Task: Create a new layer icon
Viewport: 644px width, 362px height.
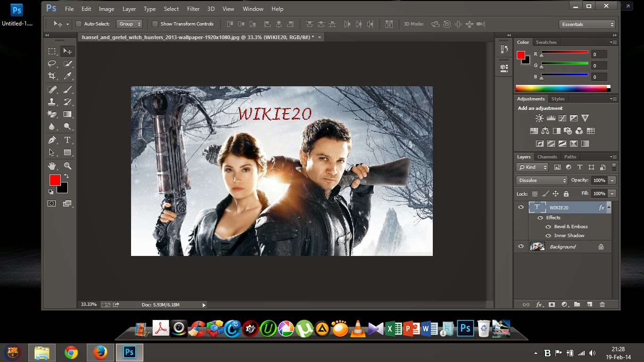Action: point(589,304)
